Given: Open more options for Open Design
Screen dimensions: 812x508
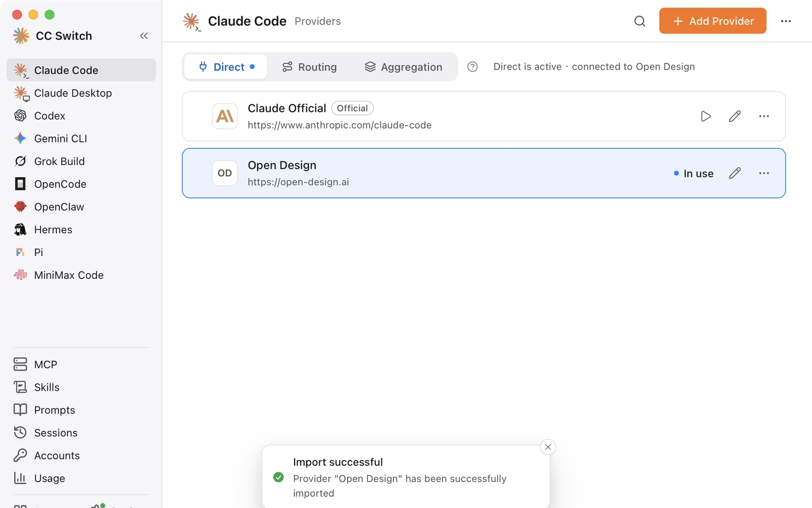Looking at the screenshot, I should point(764,173).
